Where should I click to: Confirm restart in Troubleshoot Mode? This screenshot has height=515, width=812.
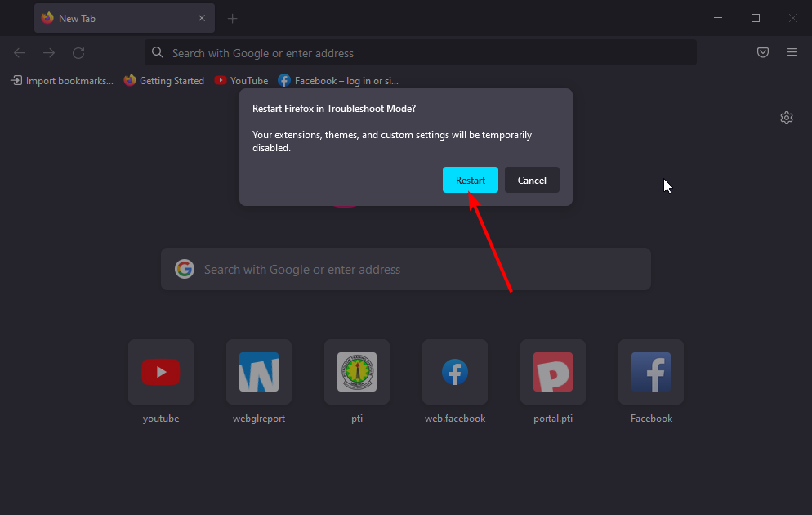pos(470,180)
